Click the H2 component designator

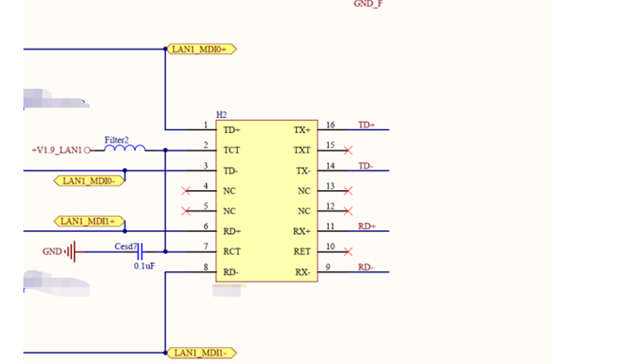(221, 115)
